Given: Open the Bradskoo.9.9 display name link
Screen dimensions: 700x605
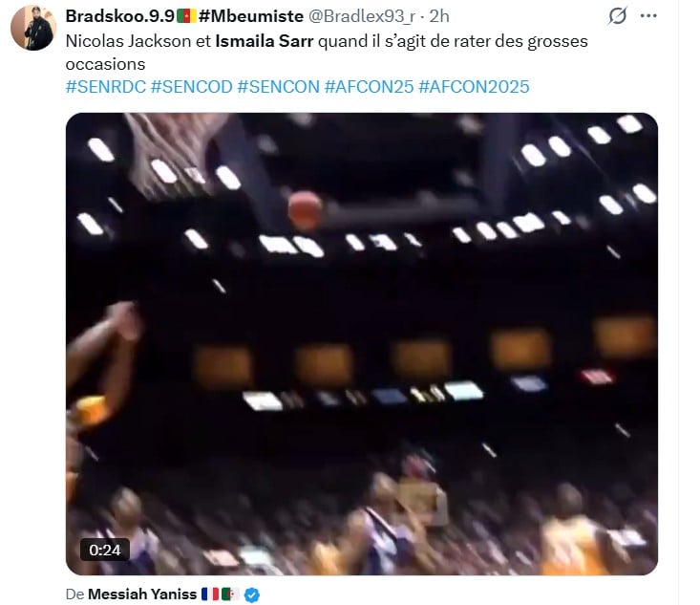Looking at the screenshot, I should coord(119,16).
